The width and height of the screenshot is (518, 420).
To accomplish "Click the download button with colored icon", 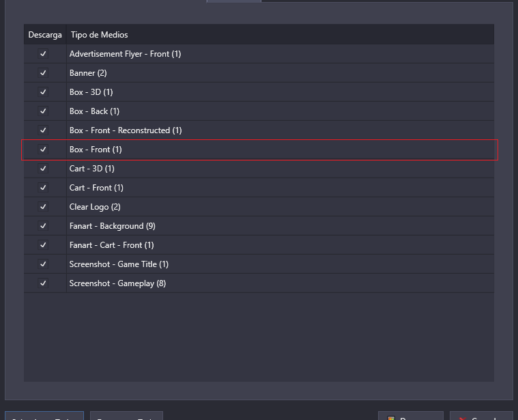I will pyautogui.click(x=411, y=416).
